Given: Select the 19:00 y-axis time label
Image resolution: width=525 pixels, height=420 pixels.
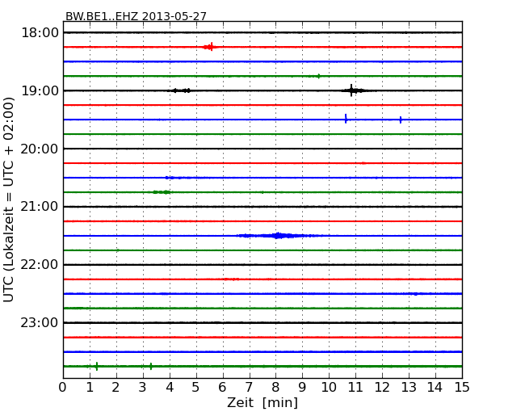Looking at the screenshot, I should (x=40, y=90).
